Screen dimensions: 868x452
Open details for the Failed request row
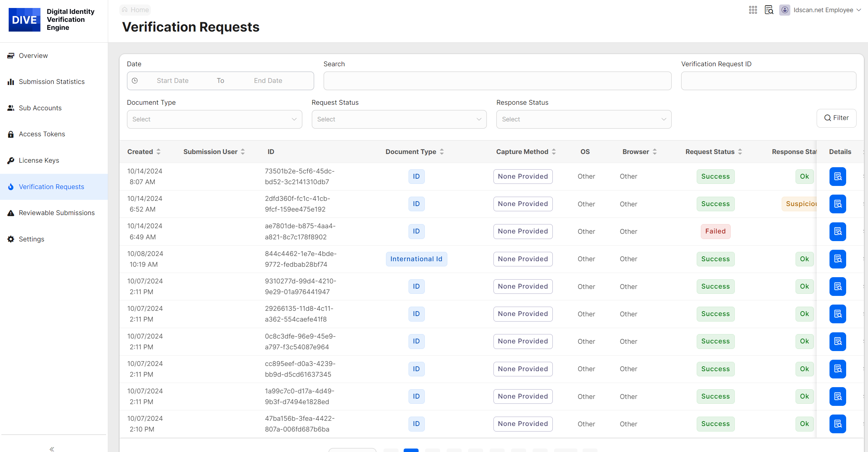[x=837, y=232]
